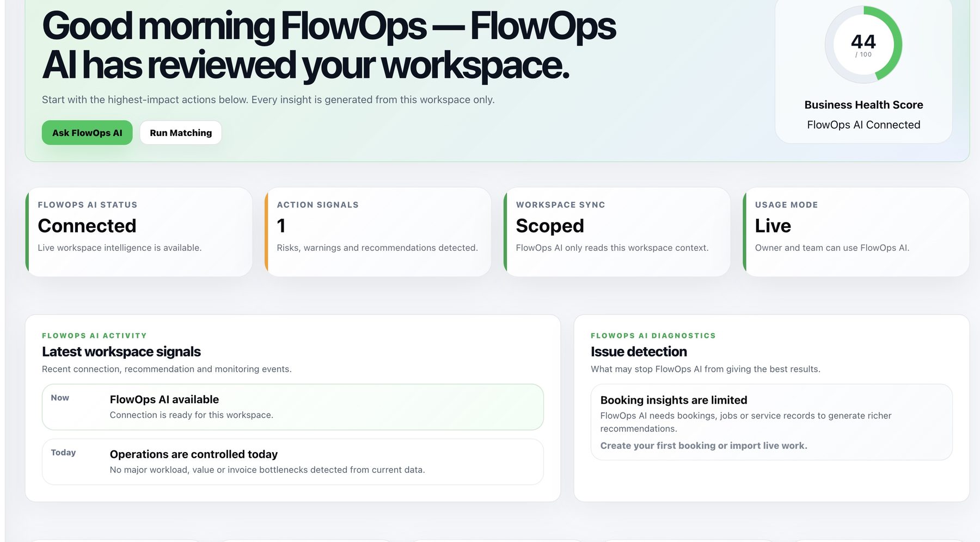This screenshot has height=542, width=980.
Task: Open the Workspace Sync Scoped card
Action: [617, 232]
